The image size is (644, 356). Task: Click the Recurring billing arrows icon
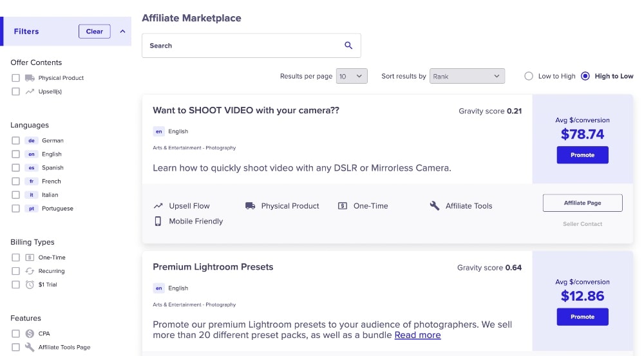click(30, 271)
